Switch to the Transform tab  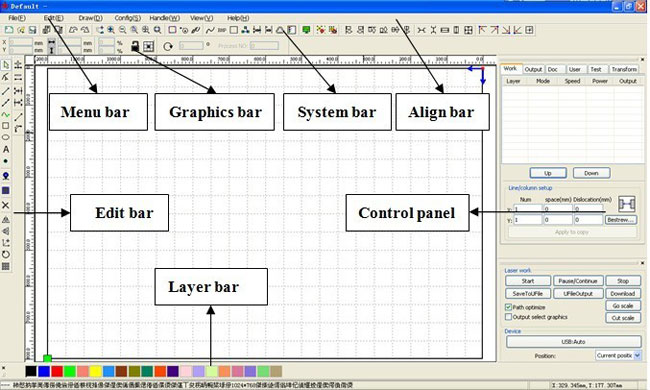[624, 69]
